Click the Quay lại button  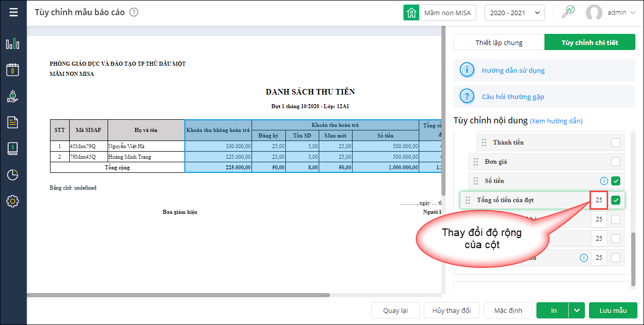point(395,310)
